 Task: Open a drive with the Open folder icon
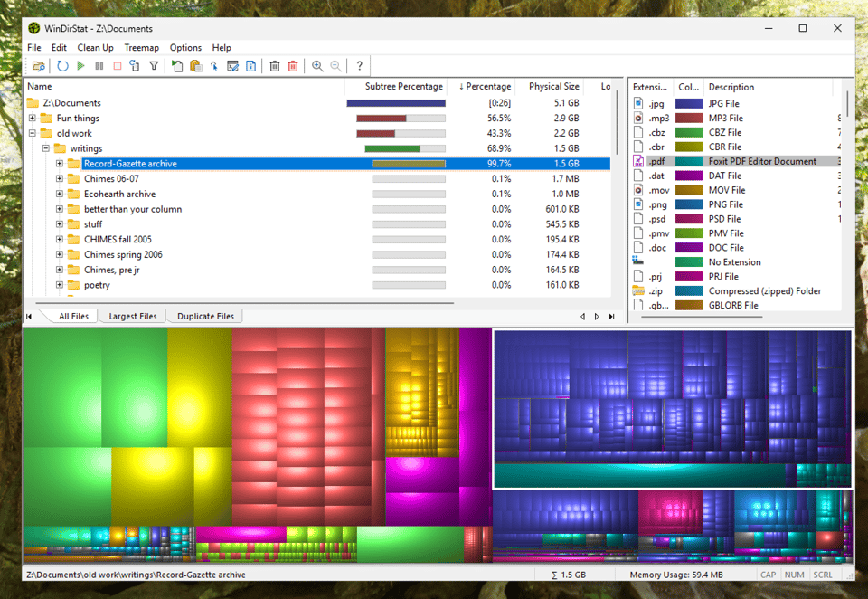[39, 65]
